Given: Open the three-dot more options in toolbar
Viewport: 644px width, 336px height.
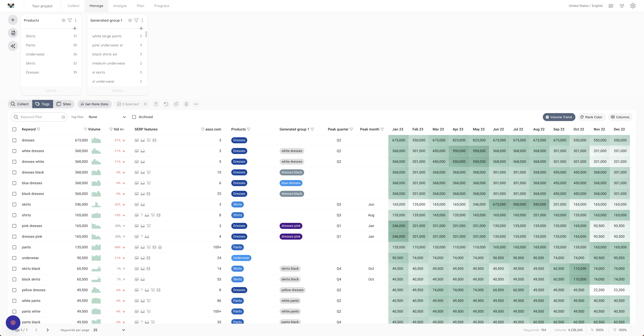Looking at the screenshot, I should point(196,104).
